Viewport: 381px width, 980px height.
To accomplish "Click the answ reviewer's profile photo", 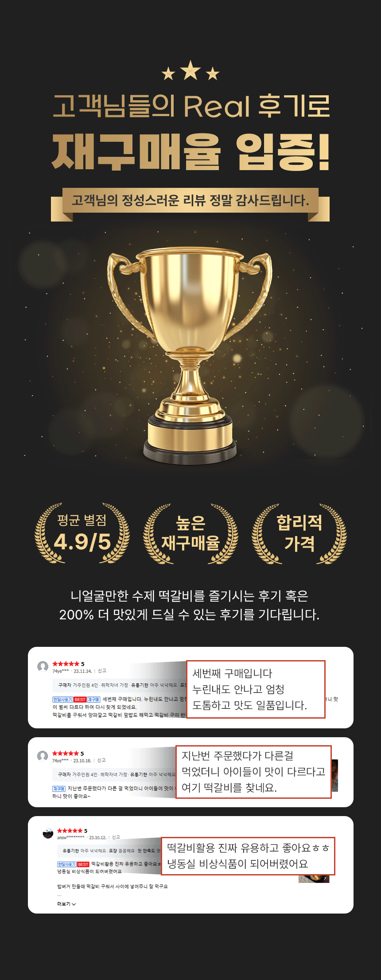I will (48, 833).
